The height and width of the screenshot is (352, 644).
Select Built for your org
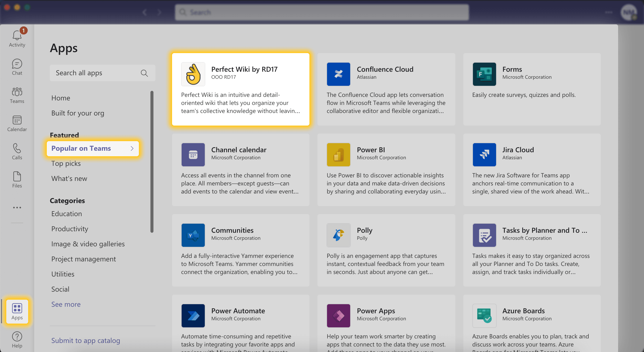pyautogui.click(x=78, y=113)
